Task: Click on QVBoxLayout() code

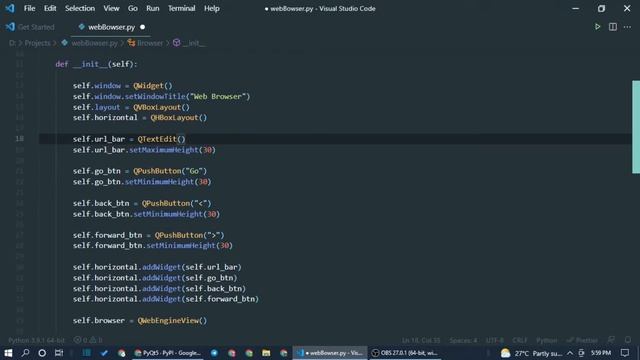Action: [161, 107]
